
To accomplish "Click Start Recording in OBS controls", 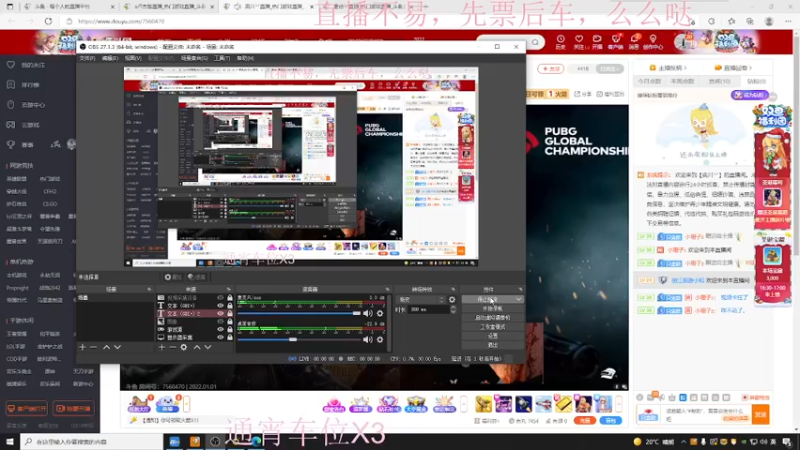I will 492,309.
